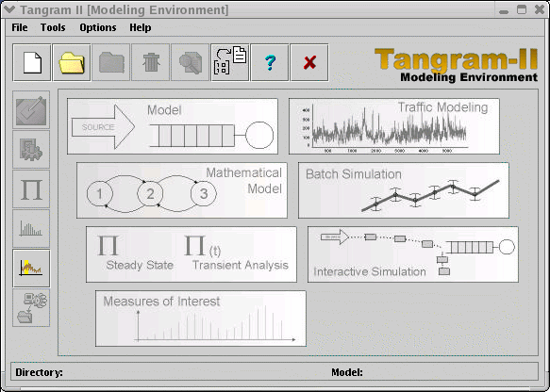Image resolution: width=550 pixels, height=392 pixels.
Task: Click the magnifier over documents icon
Action: pyautogui.click(x=191, y=63)
